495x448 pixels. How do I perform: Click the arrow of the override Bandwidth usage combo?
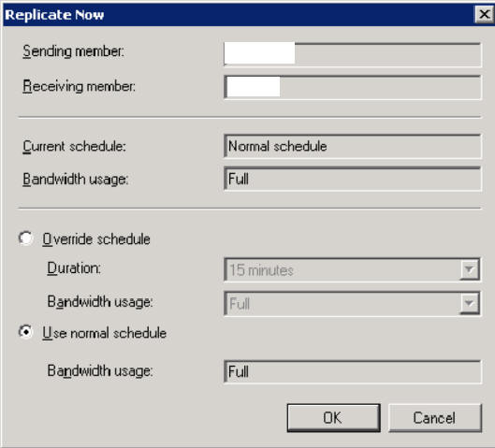[469, 303]
